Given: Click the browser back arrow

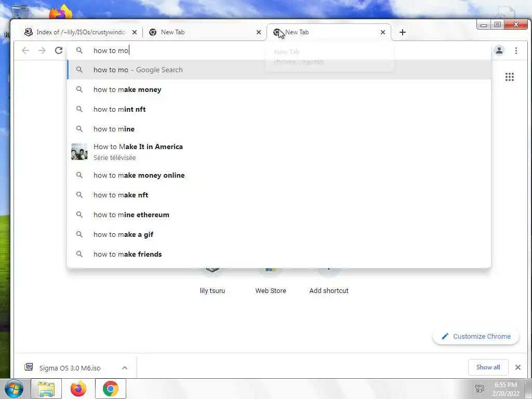Looking at the screenshot, I should (x=25, y=50).
